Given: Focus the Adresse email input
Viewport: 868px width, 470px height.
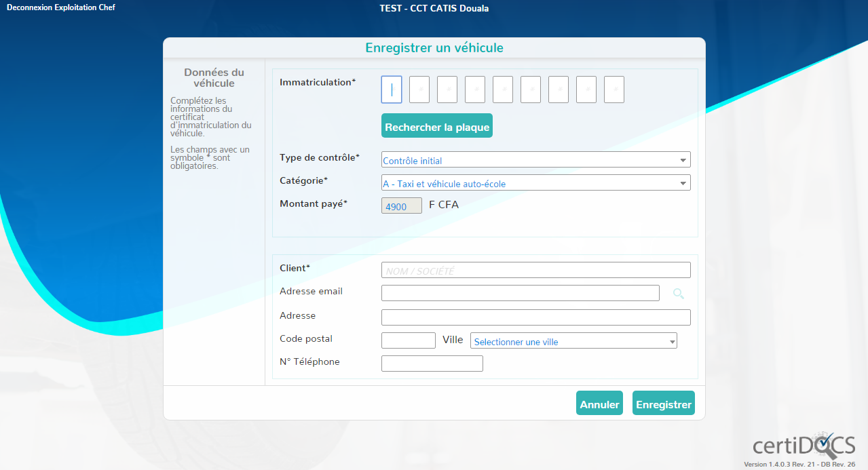Looking at the screenshot, I should pyautogui.click(x=520, y=293).
